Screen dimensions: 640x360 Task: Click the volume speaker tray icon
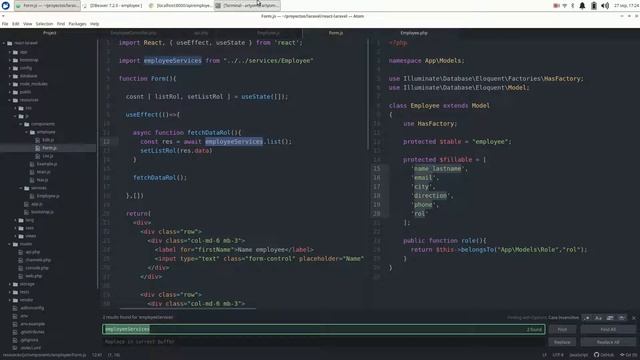605,6
